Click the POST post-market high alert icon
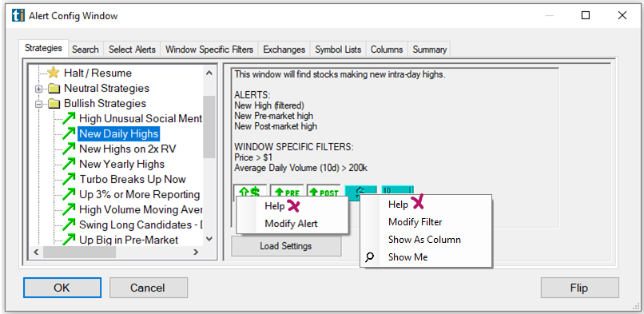The height and width of the screenshot is (314, 644). (324, 191)
